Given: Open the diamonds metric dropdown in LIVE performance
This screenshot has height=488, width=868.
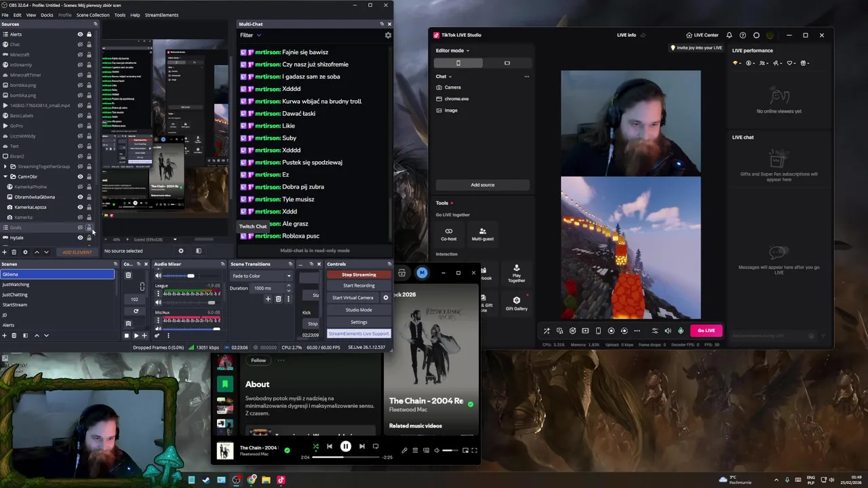Looking at the screenshot, I should 738,63.
